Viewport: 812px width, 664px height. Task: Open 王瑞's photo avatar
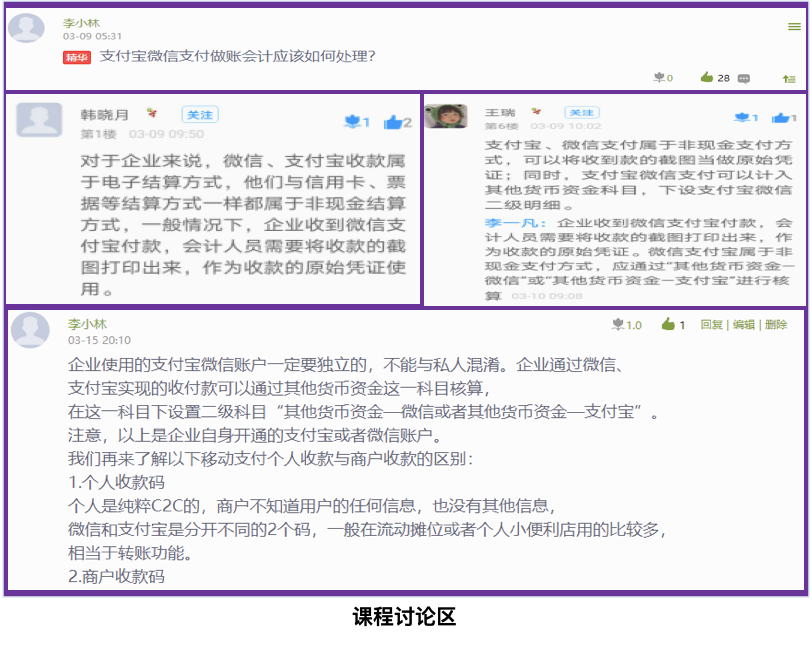pyautogui.click(x=446, y=116)
